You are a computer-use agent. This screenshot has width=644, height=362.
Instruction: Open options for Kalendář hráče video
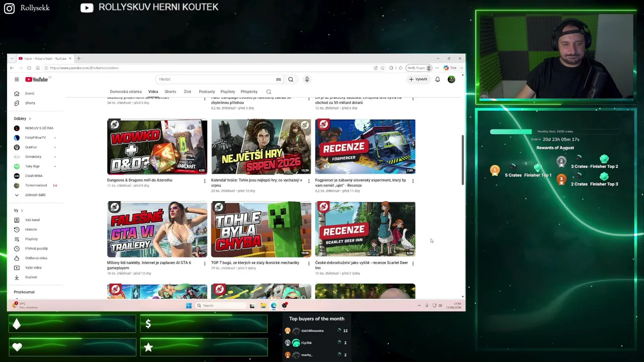309,180
